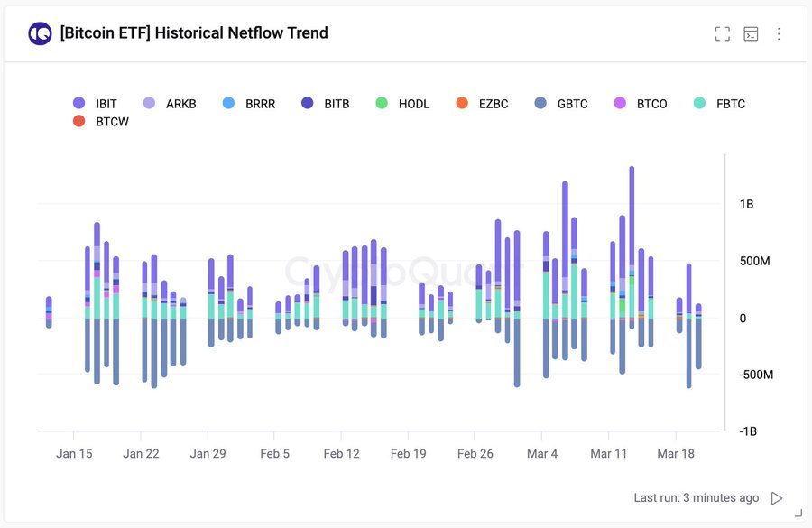Open the three-dot more options menu
This screenshot has width=812, height=528.
pyautogui.click(x=779, y=34)
